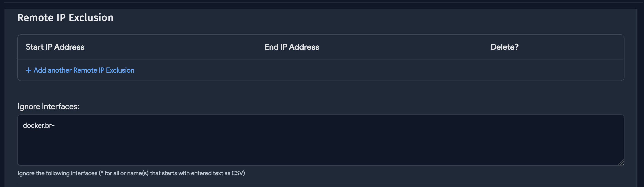Click the header row between End IP and Delete
Screen dimensions: 644x187
(x=405, y=47)
